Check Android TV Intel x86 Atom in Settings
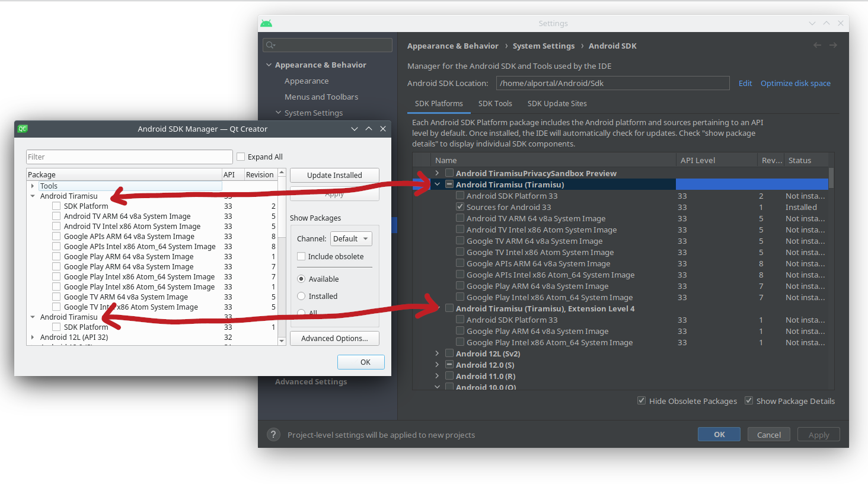Image resolution: width=868 pixels, height=484 pixels. (460, 229)
